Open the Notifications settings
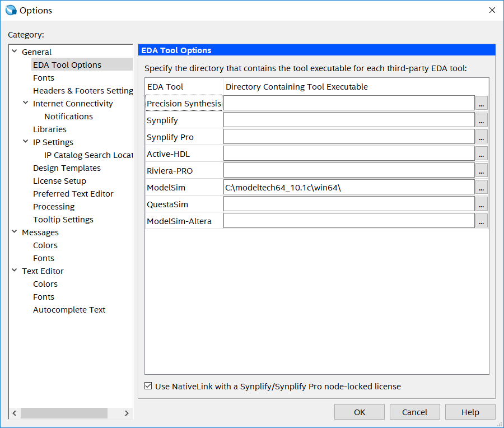 [68, 117]
